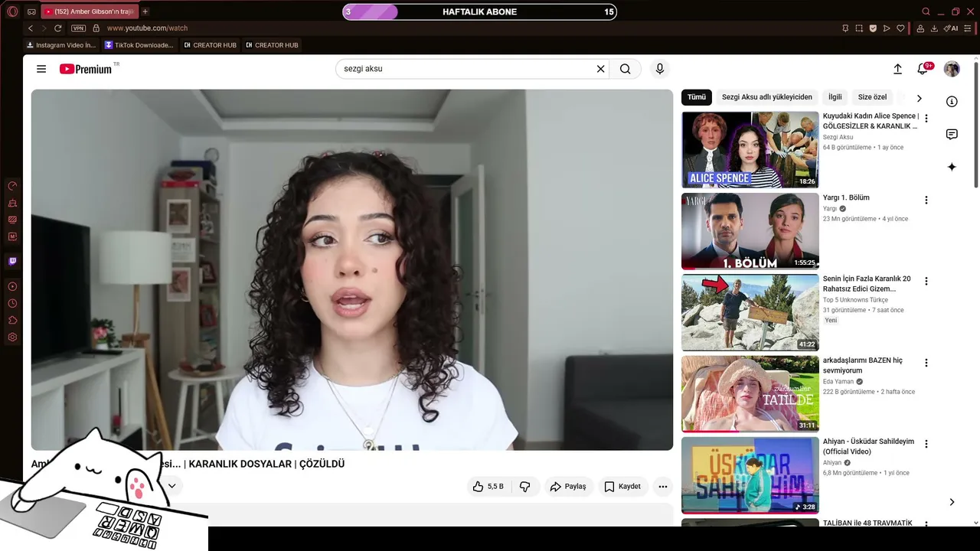Open YouTube notifications bell

[x=923, y=69]
